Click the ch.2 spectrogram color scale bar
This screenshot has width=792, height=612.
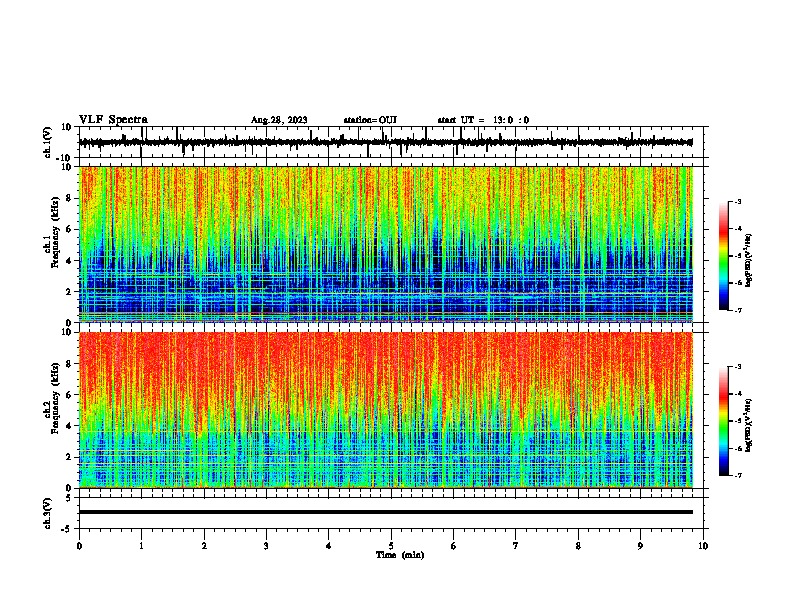tap(723, 421)
